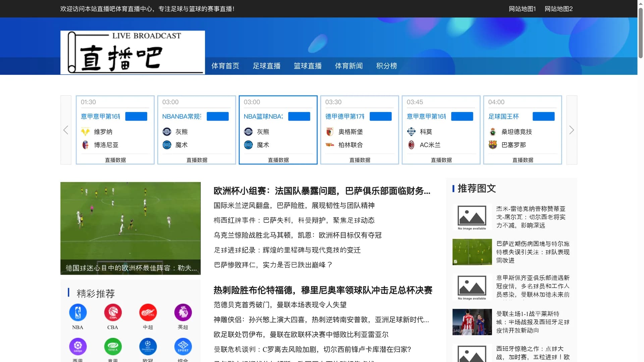This screenshot has height=362, width=644.
Task: Open 足球直播 nav tab
Action: click(x=267, y=66)
